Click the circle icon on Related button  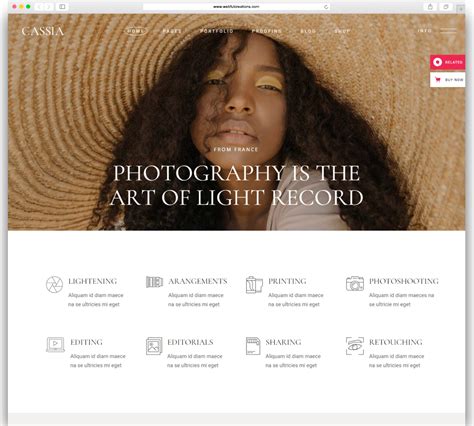coord(438,62)
